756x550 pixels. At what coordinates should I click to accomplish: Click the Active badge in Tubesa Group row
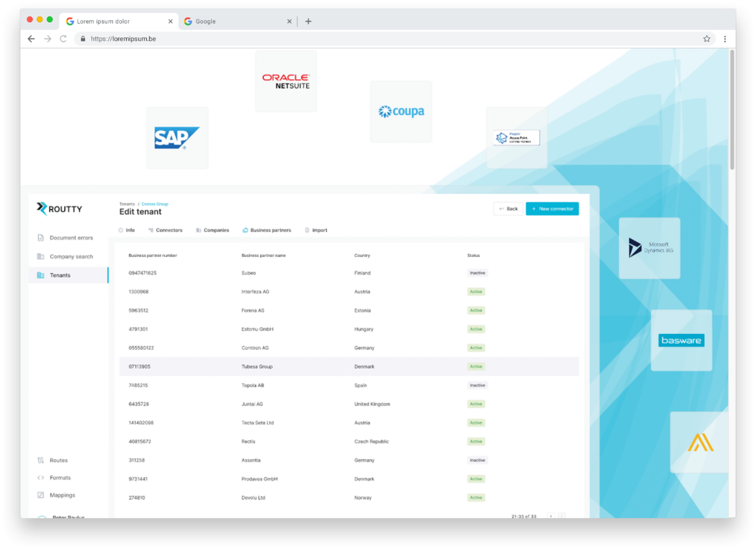tap(476, 366)
